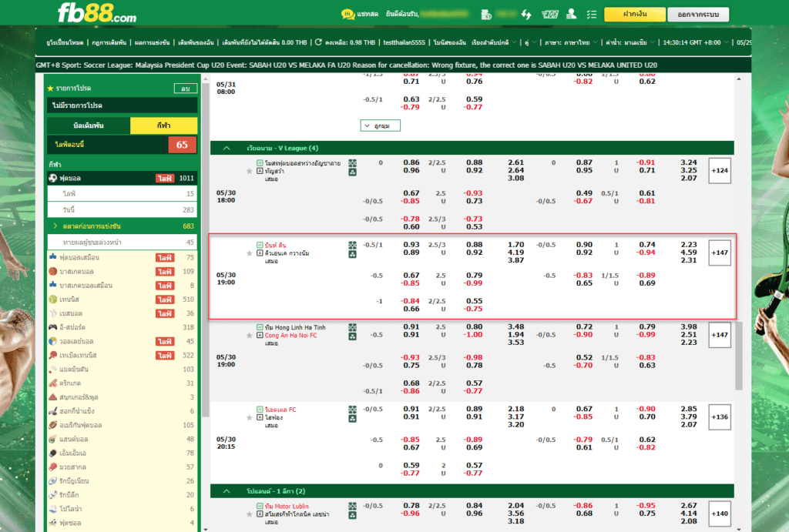Click the 3.48 odds for Hong Linh Ha Tinh
Viewport: 789px width, 532px height.
515,327
